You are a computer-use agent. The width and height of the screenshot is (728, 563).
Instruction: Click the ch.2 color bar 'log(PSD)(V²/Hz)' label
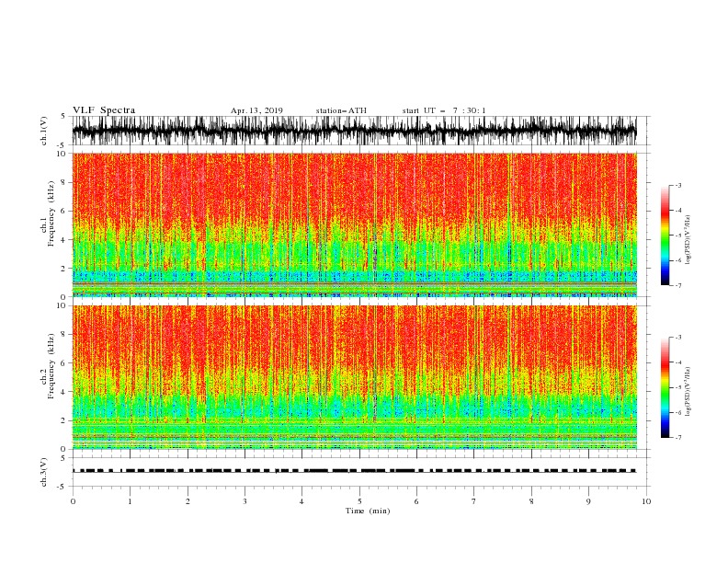point(688,391)
